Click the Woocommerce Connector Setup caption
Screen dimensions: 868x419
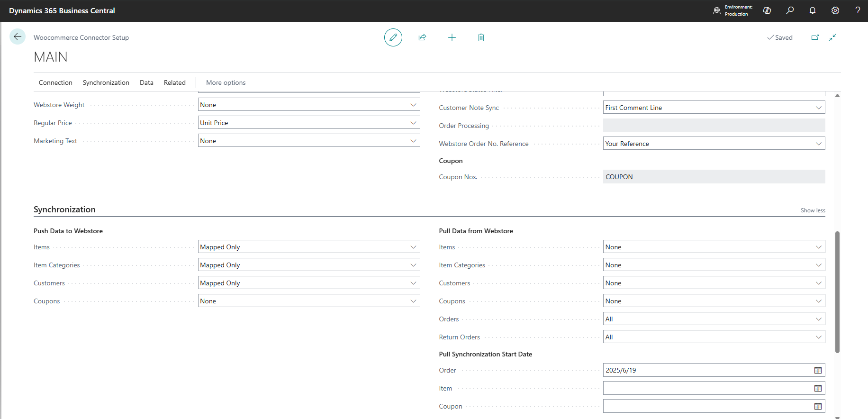81,37
